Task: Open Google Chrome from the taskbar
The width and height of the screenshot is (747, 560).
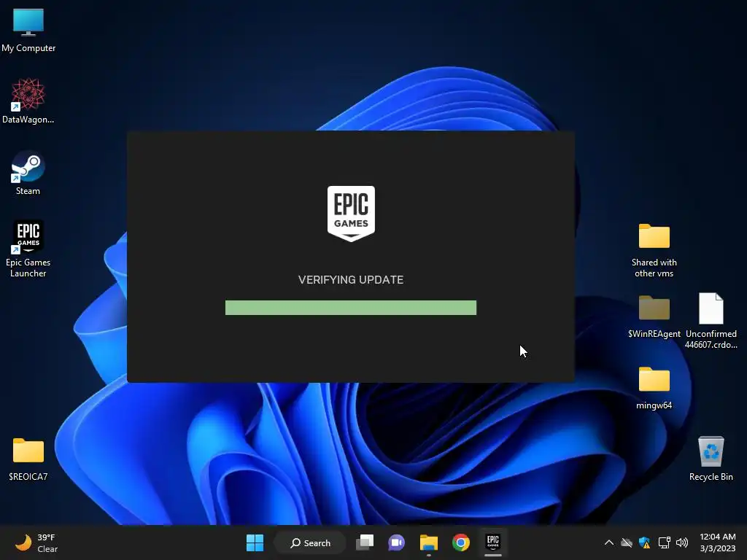Action: tap(461, 542)
